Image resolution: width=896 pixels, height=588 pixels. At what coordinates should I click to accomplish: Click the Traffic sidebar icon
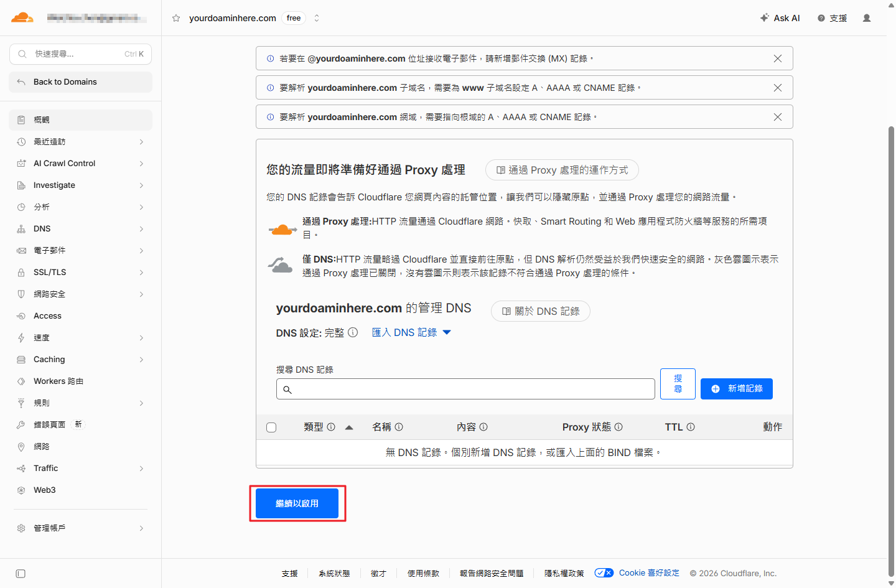click(21, 469)
